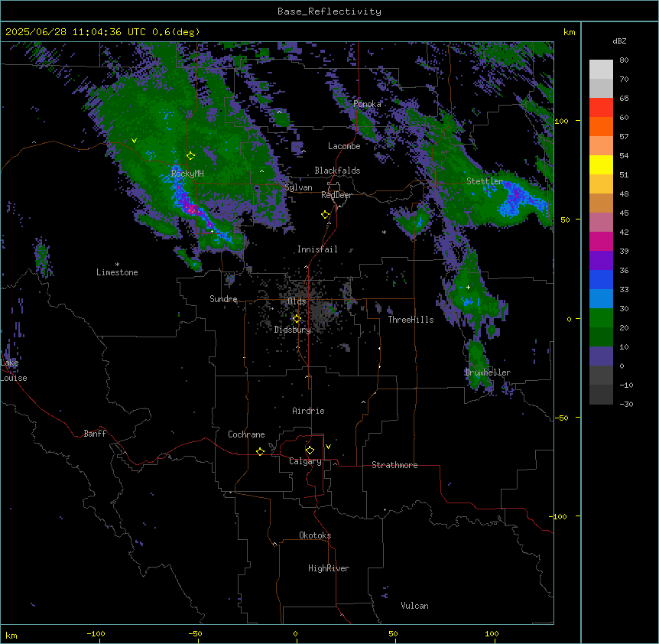Click the yellow V marker east of Calgary
This screenshot has width=659, height=644.
[x=328, y=447]
